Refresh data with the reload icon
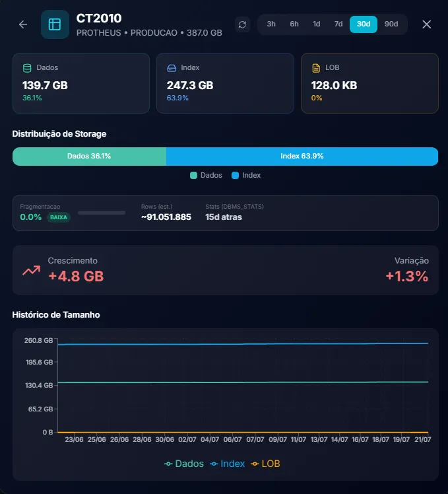 [242, 24]
